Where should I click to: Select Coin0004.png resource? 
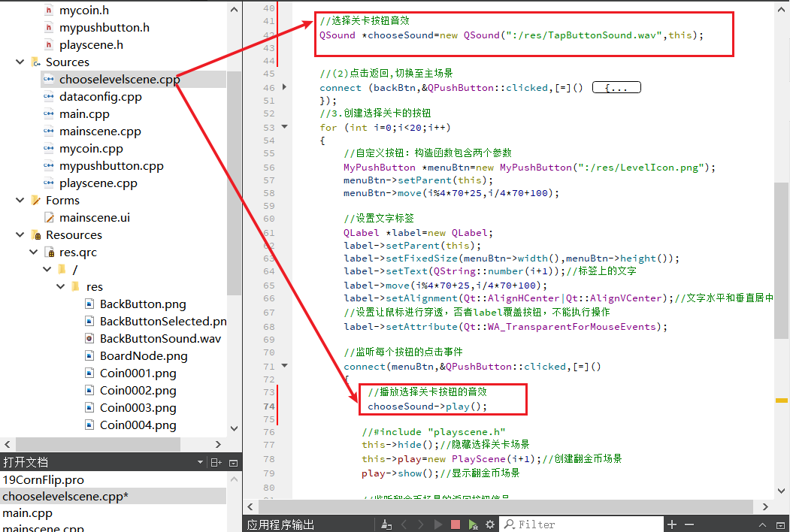[138, 425]
